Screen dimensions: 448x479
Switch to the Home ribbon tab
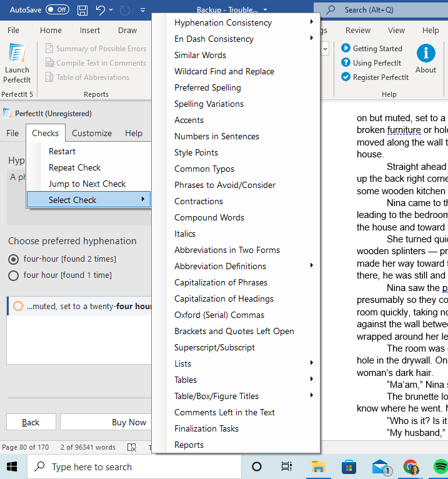tap(51, 30)
